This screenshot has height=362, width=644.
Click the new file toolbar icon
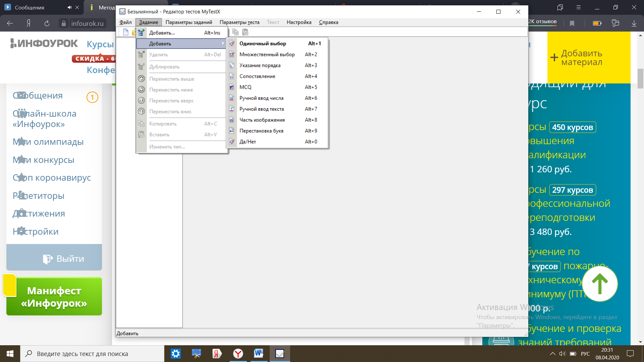coord(125,32)
